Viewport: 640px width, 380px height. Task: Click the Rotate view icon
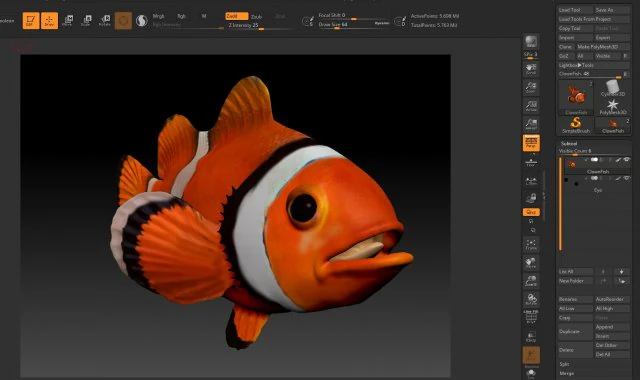531,299
